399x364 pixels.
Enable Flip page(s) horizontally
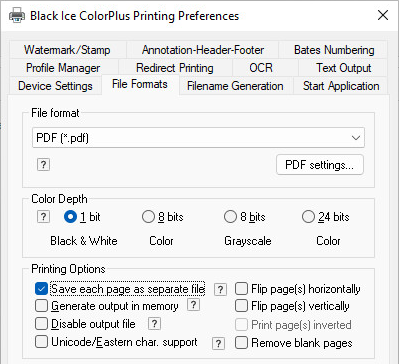pos(241,289)
